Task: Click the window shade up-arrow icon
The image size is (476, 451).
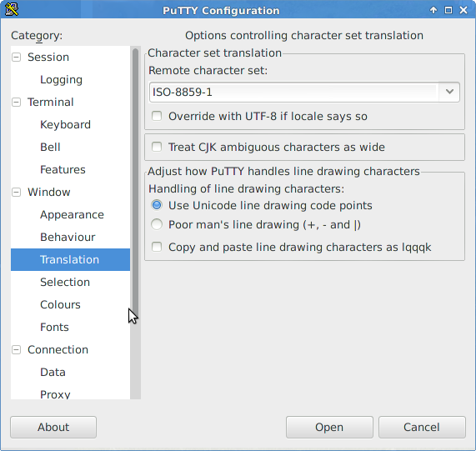Action: tap(433, 10)
